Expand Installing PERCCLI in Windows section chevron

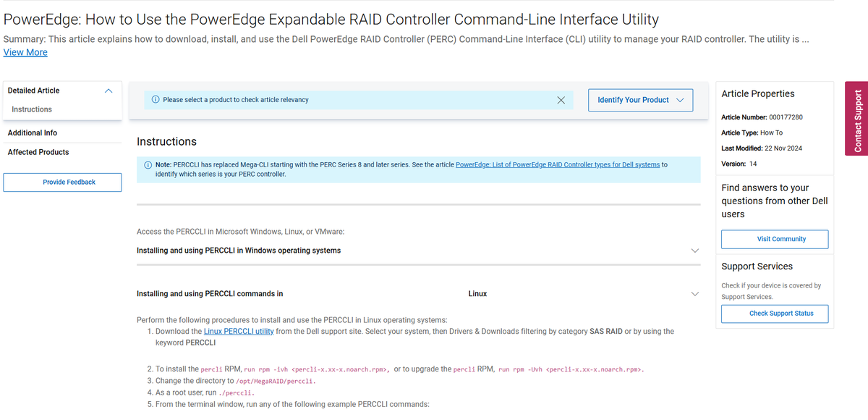click(695, 251)
